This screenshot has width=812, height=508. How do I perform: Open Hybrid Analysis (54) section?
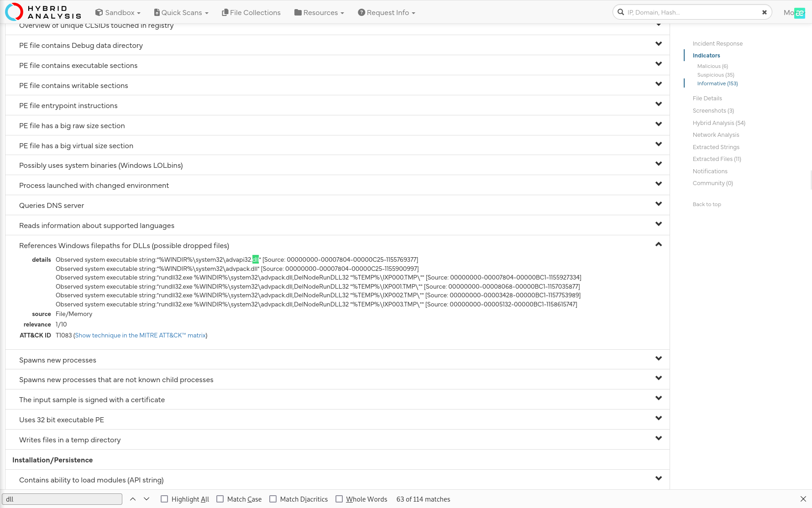(x=719, y=123)
